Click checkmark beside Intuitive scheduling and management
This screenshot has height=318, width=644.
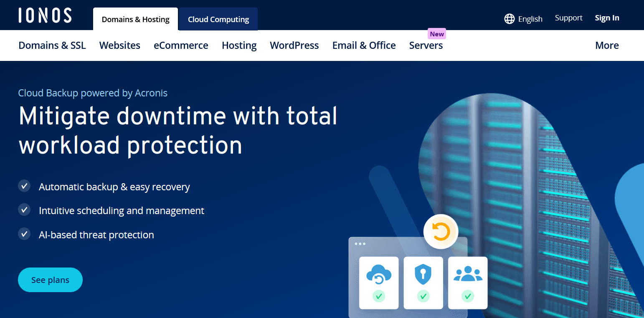(24, 210)
